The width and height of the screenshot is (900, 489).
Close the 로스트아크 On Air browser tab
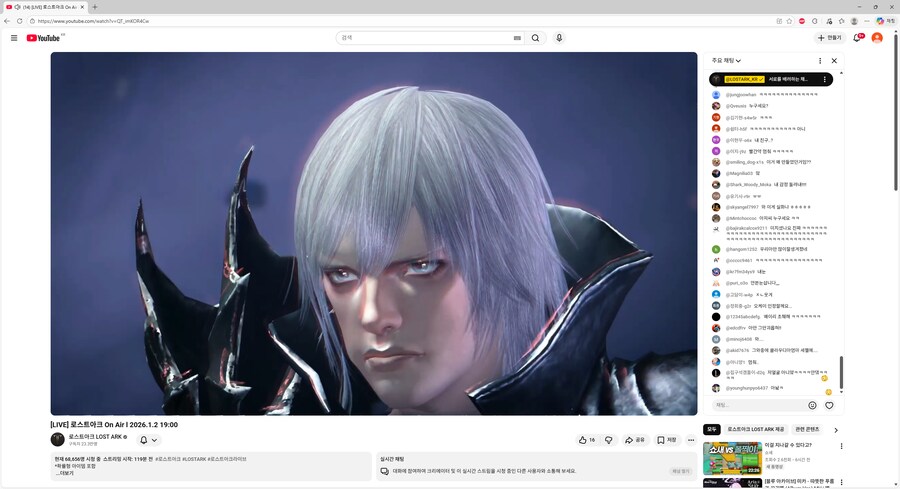(82, 7)
